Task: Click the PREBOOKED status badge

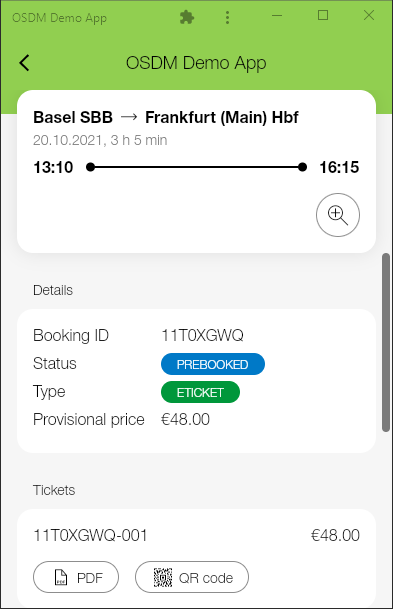Action: 213,364
